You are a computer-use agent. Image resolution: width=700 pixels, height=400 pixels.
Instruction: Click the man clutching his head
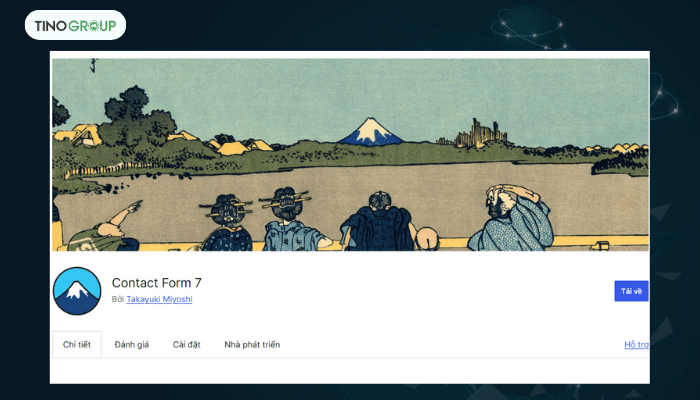511,217
